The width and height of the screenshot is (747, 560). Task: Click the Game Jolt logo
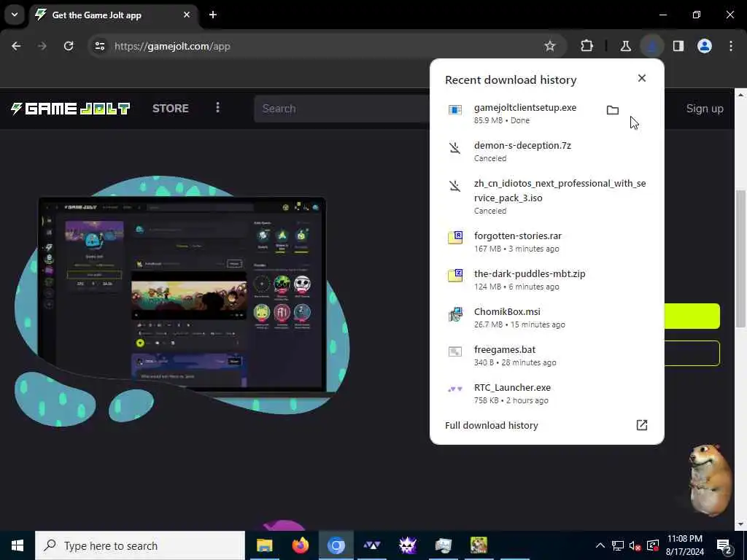pos(71,109)
